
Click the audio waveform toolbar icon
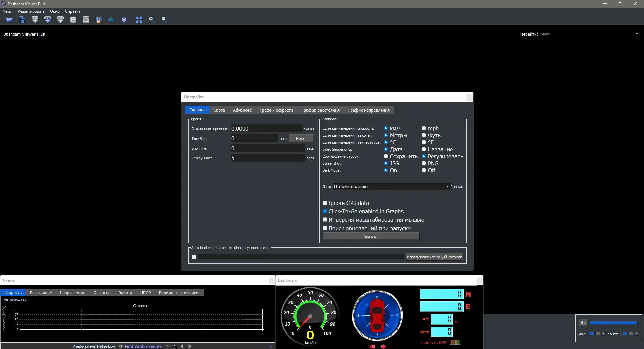111,20
